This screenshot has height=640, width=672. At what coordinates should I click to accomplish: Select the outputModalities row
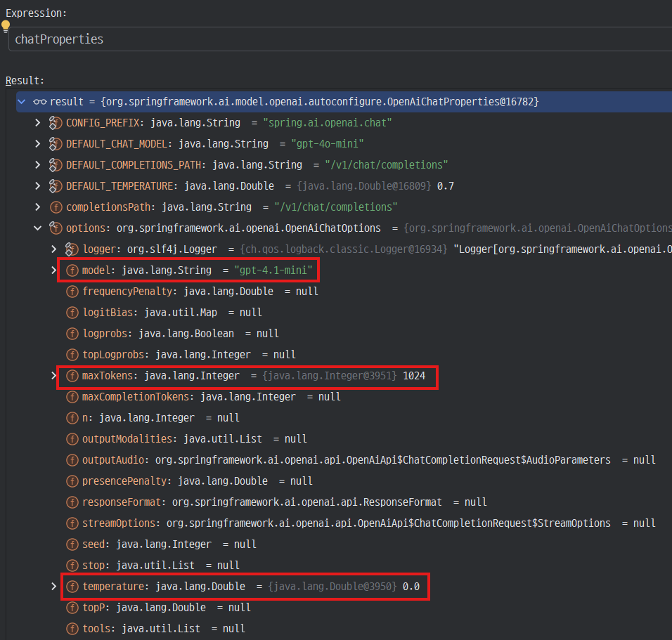coord(344,438)
